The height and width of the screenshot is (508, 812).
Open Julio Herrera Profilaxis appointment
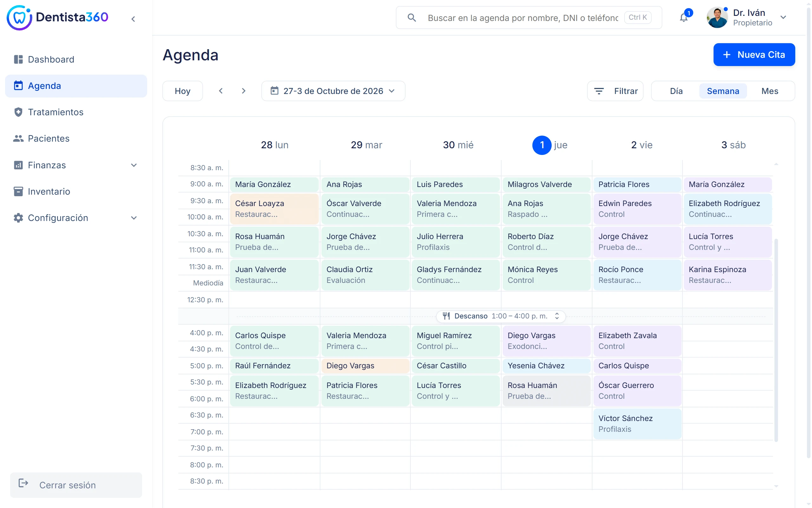(455, 242)
